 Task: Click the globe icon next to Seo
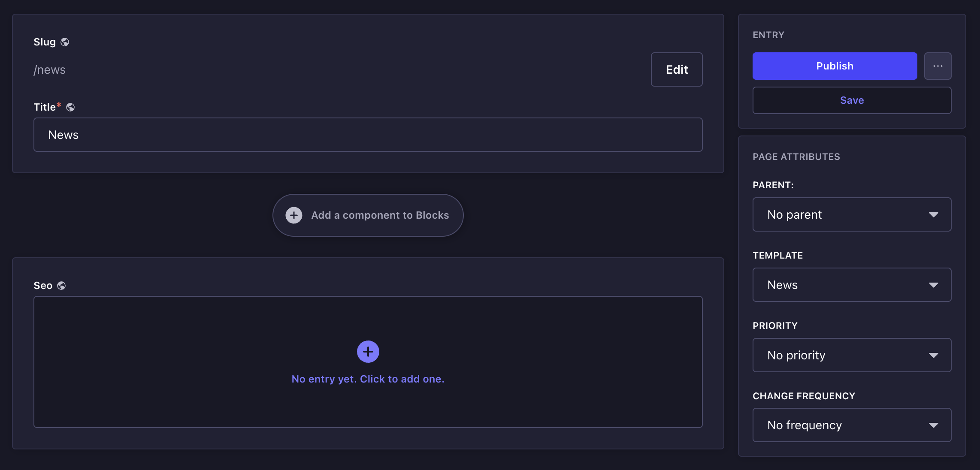click(61, 286)
